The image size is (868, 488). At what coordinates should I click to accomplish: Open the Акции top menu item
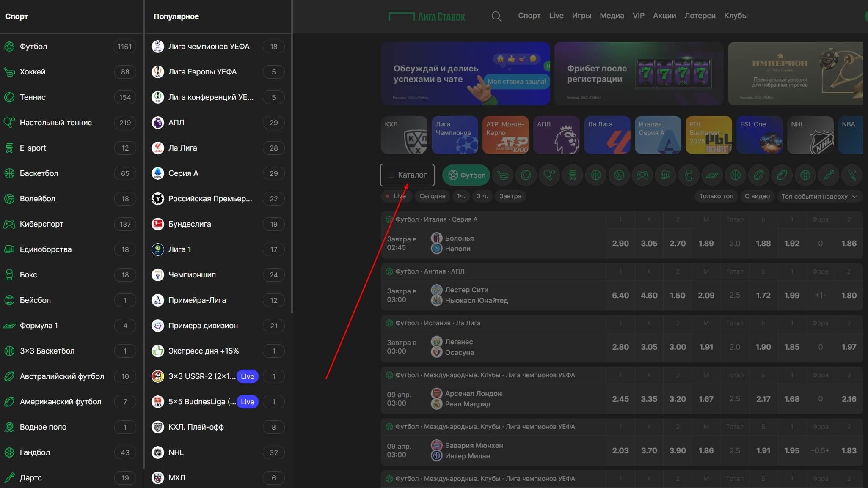click(x=664, y=16)
